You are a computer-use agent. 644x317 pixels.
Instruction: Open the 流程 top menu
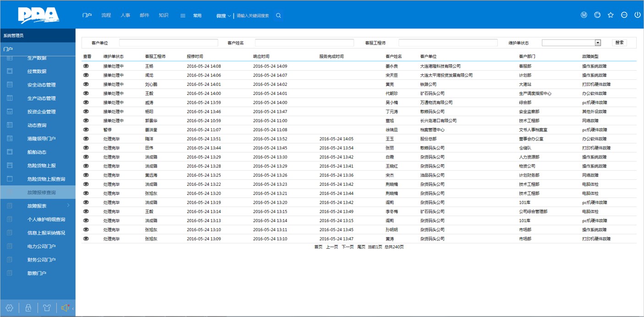(106, 15)
